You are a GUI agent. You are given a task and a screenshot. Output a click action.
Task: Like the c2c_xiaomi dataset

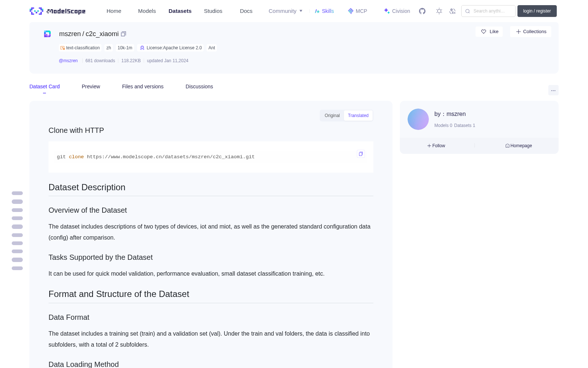click(x=489, y=32)
